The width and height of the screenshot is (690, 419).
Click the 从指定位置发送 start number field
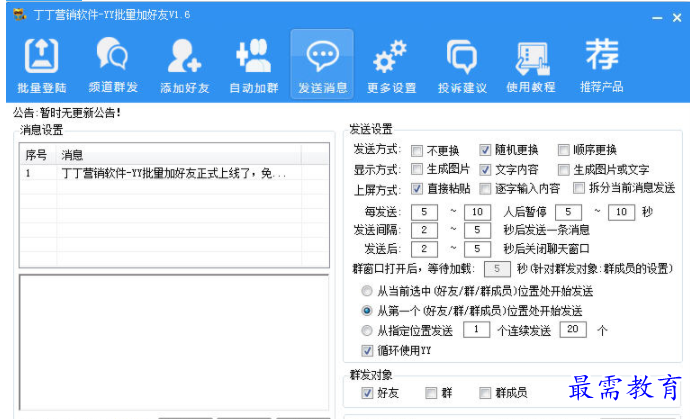click(x=477, y=329)
